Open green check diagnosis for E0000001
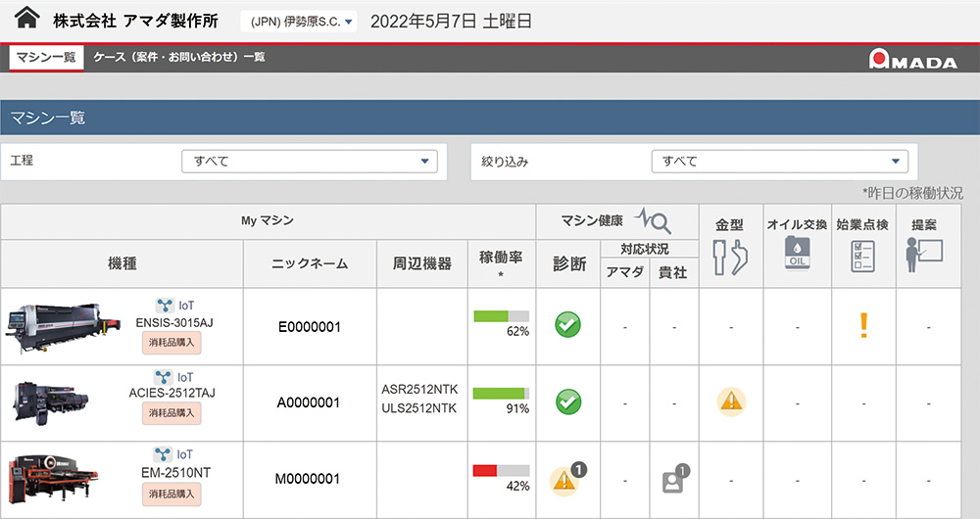 click(x=567, y=325)
